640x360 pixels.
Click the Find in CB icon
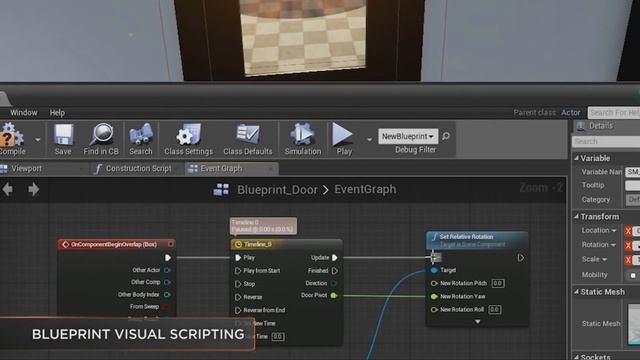coord(101,139)
